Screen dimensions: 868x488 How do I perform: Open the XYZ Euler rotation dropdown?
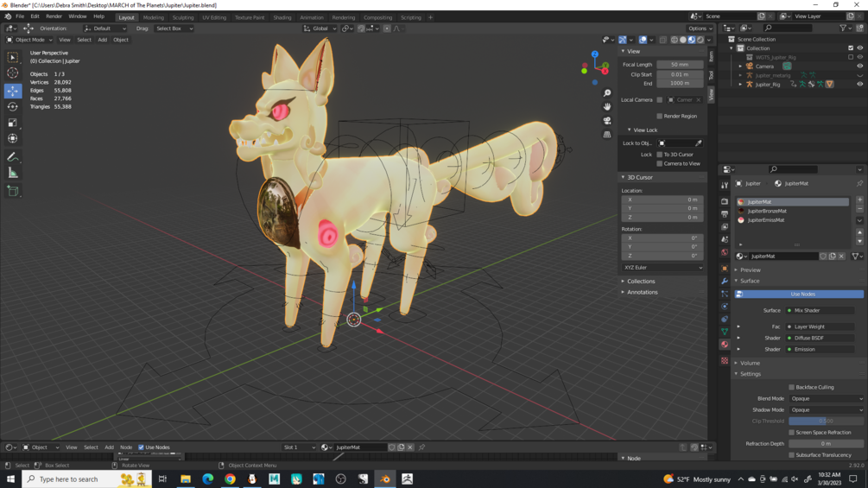(x=662, y=268)
